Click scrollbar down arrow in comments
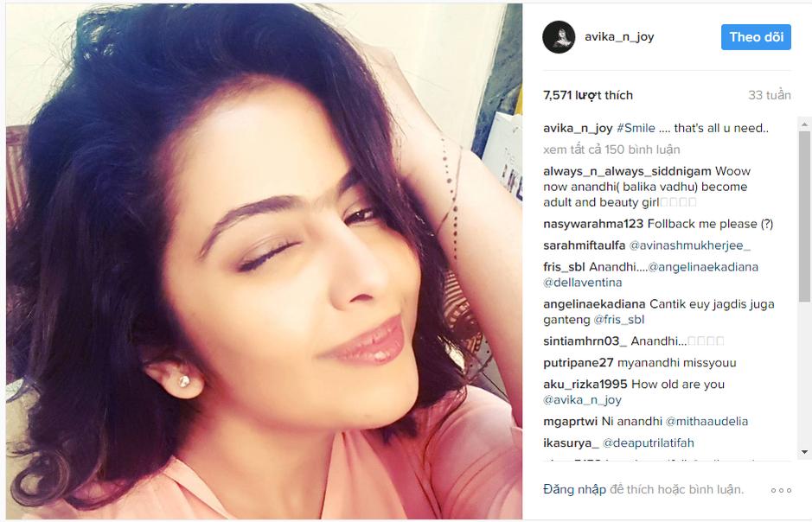The width and height of the screenshot is (812, 522). (x=804, y=452)
